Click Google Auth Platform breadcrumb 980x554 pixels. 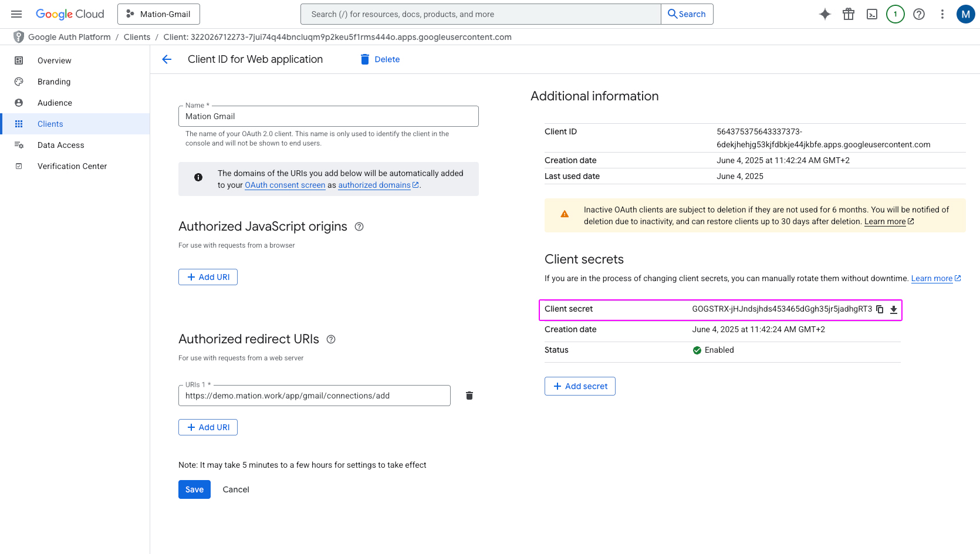(69, 37)
